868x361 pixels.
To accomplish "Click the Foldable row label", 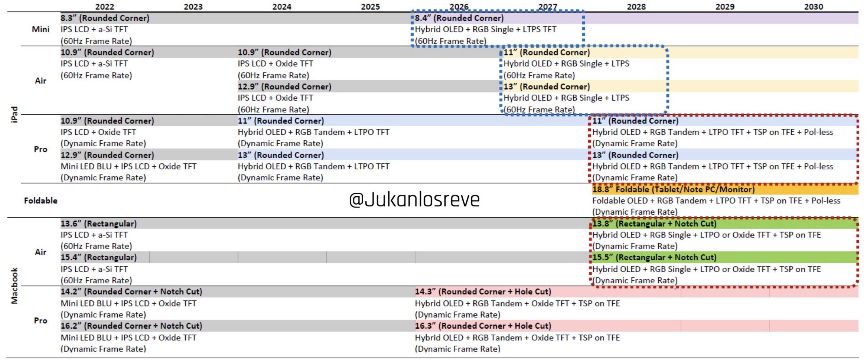I will click(x=41, y=201).
